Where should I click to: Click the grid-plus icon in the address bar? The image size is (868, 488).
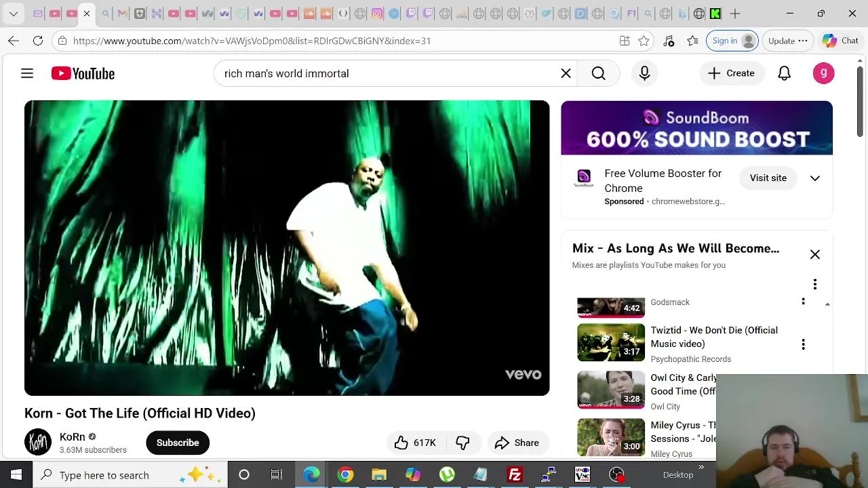625,41
